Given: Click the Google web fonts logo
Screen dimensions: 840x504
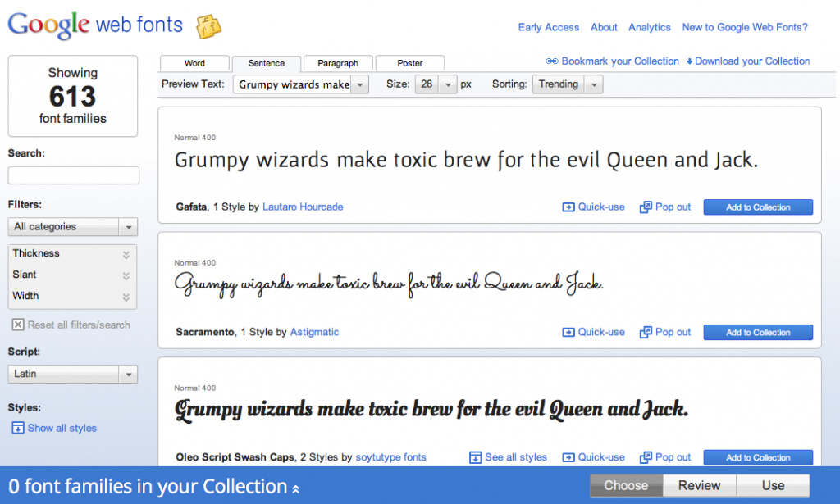Looking at the screenshot, I should [x=95, y=25].
